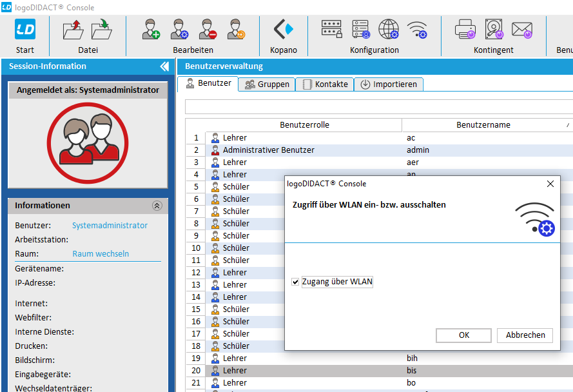Open the disk quota icon

494,29
